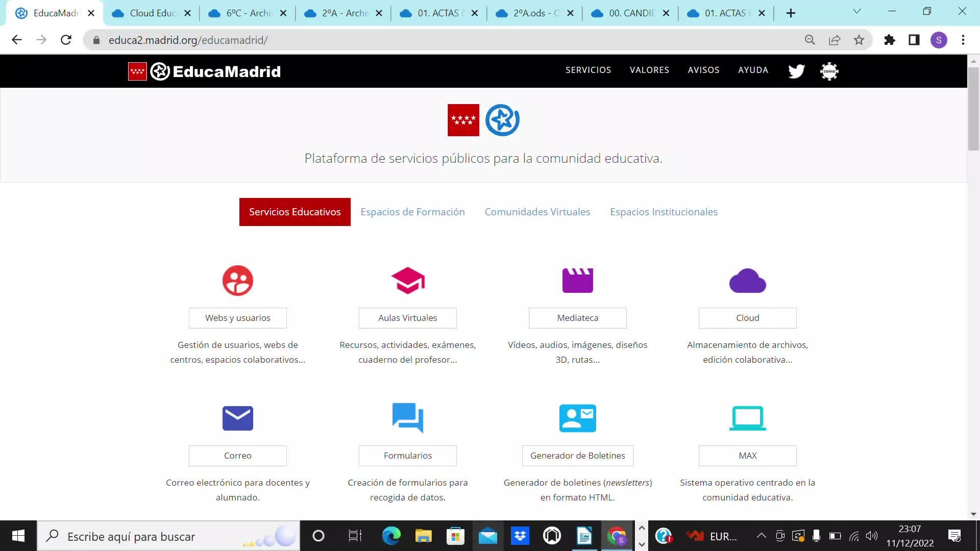
Task: Open Chrome three-dot menu
Action: pos(963,40)
